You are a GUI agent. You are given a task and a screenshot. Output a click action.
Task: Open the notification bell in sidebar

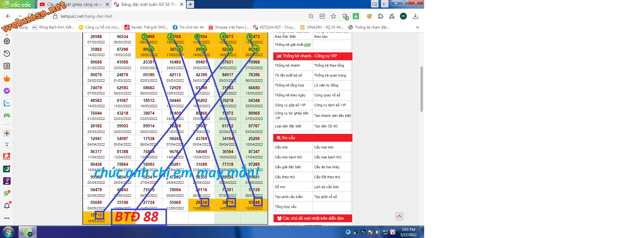7,206
